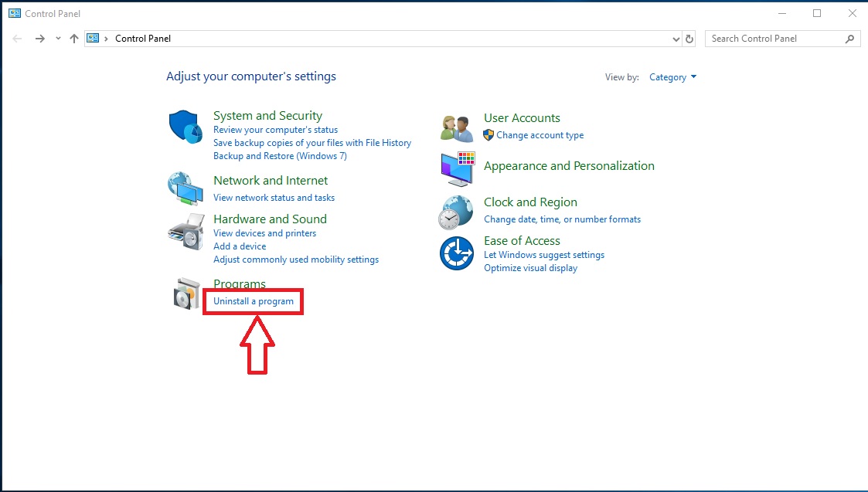The image size is (868, 492).
Task: Open Appearance and Personalization category
Action: coord(569,166)
